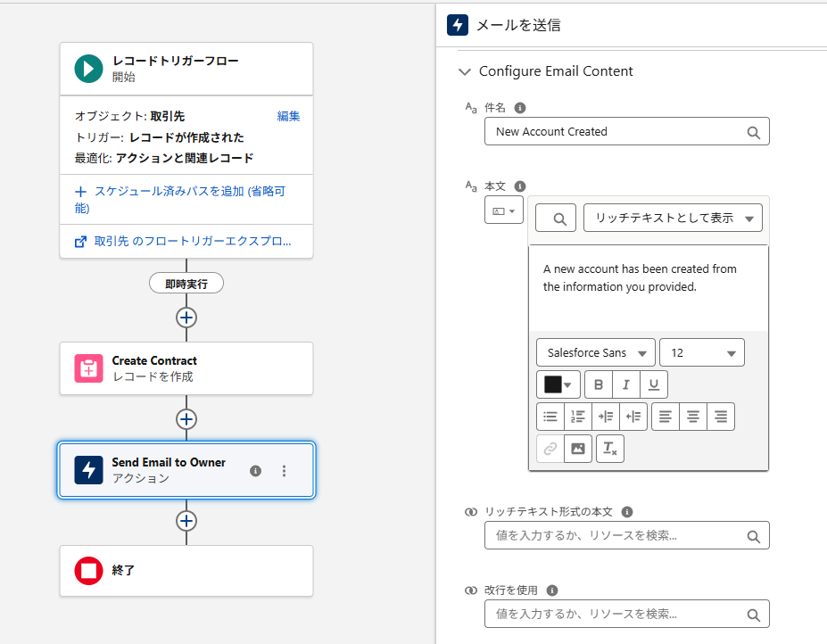
Task: Center align the email body text
Action: [x=692, y=417]
